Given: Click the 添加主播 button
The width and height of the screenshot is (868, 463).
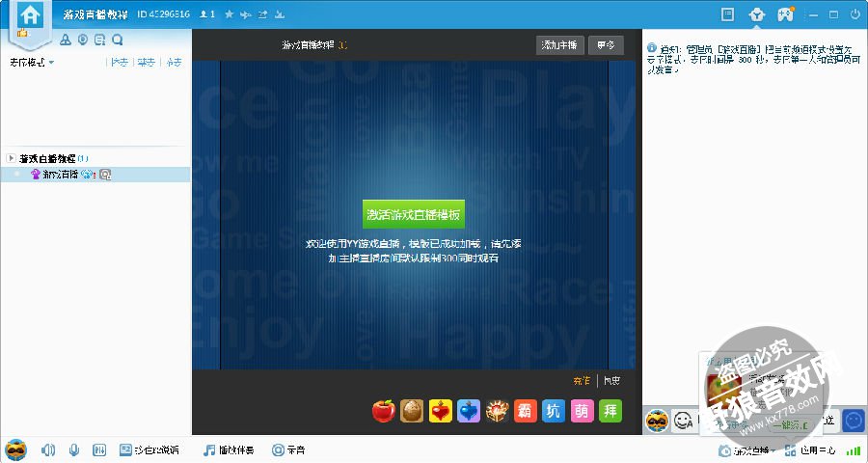Looking at the screenshot, I should click(x=559, y=45).
